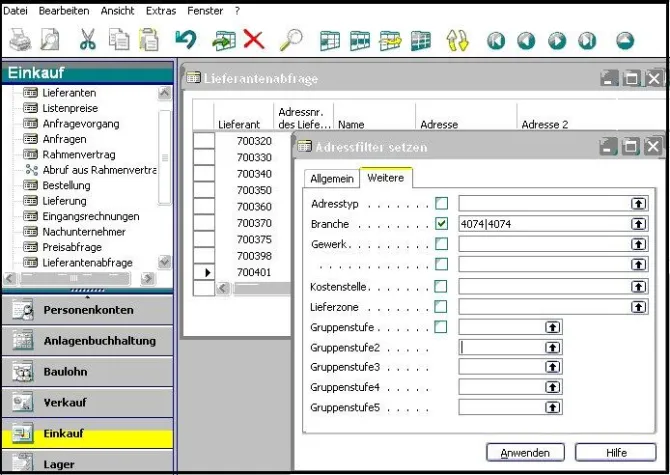
Task: Click the print icon in toolbar
Action: 19,40
